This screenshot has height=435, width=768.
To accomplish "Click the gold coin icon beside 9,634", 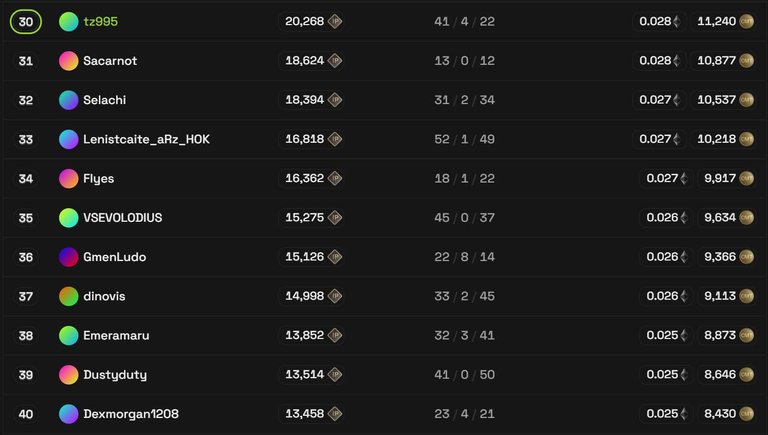I will (746, 218).
